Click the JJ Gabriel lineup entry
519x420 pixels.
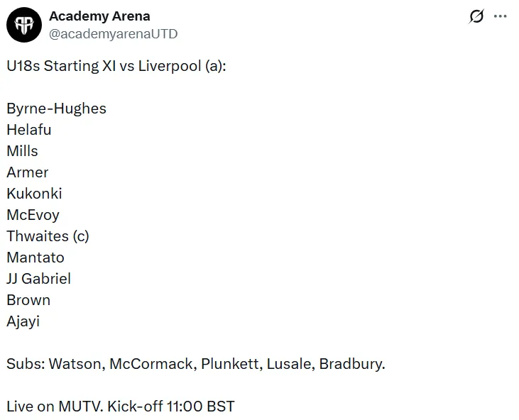(39, 279)
